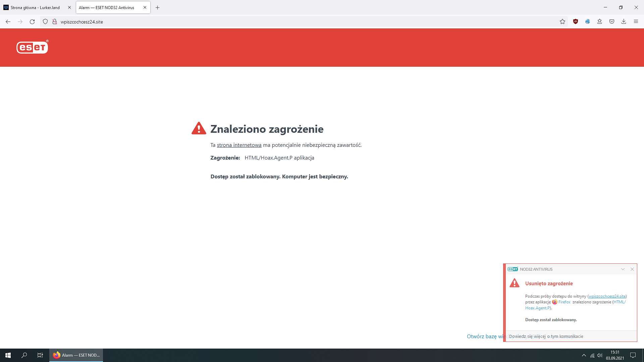The width and height of the screenshot is (644, 362).
Task: Click the Pocket save icon
Action: [x=612, y=22]
